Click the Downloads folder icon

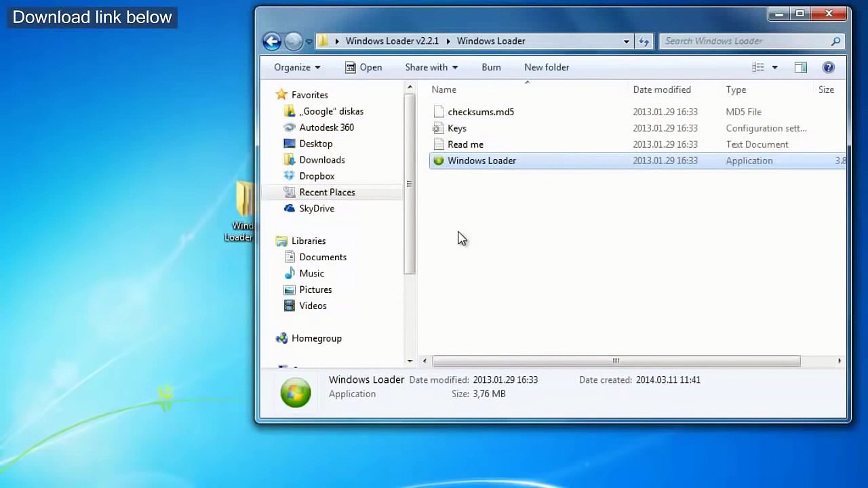[x=290, y=160]
